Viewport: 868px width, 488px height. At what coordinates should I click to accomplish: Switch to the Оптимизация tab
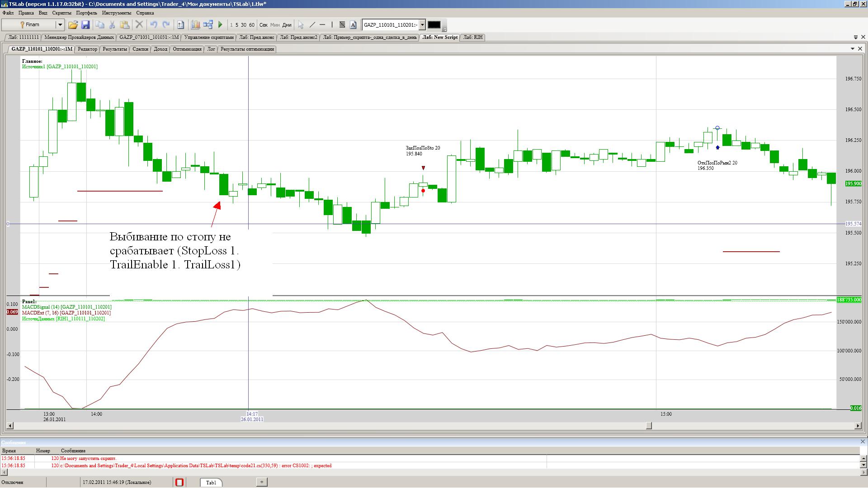[x=187, y=49]
